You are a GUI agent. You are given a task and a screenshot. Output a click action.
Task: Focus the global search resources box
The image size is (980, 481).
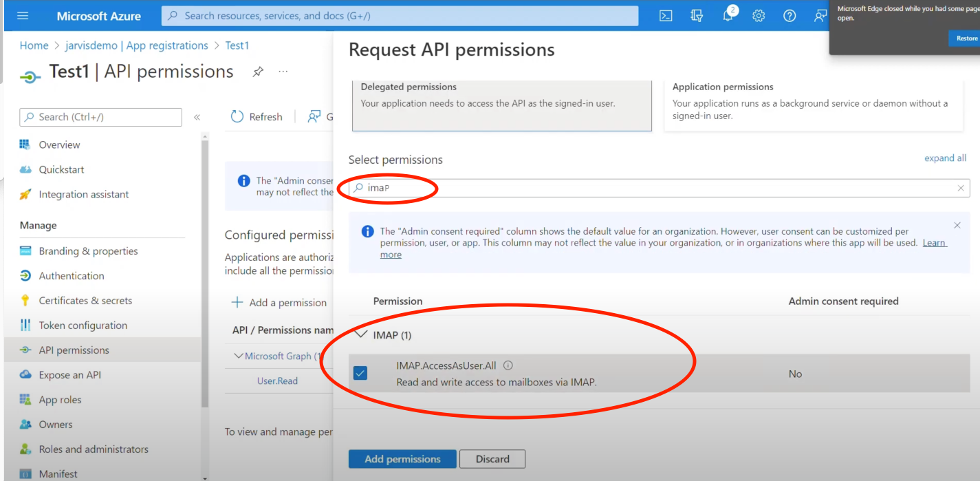(400, 16)
